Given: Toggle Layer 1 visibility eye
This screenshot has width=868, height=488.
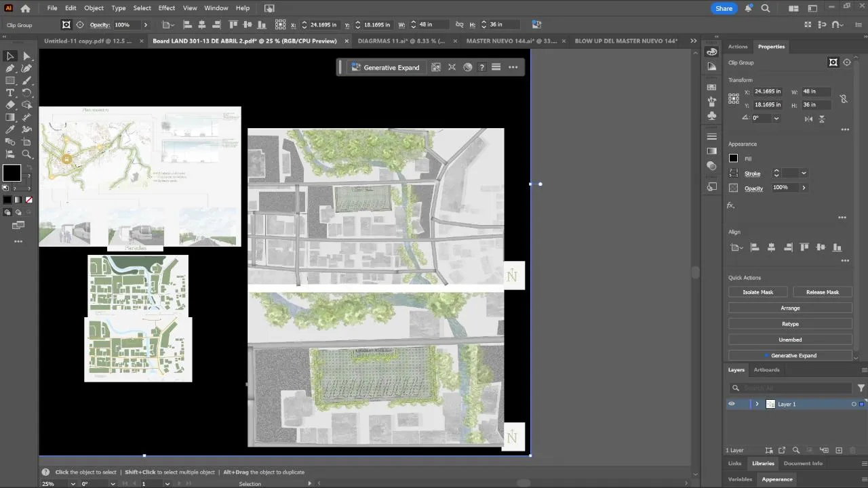Looking at the screenshot, I should pos(731,404).
